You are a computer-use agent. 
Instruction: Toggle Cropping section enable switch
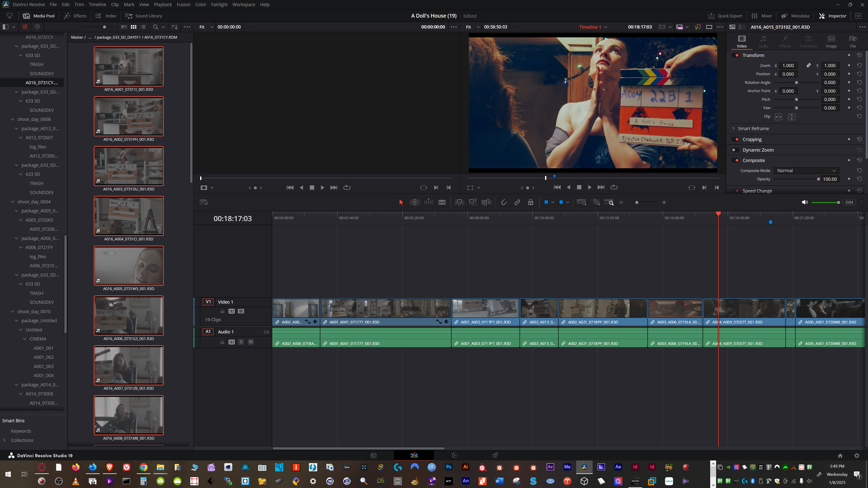pyautogui.click(x=735, y=139)
